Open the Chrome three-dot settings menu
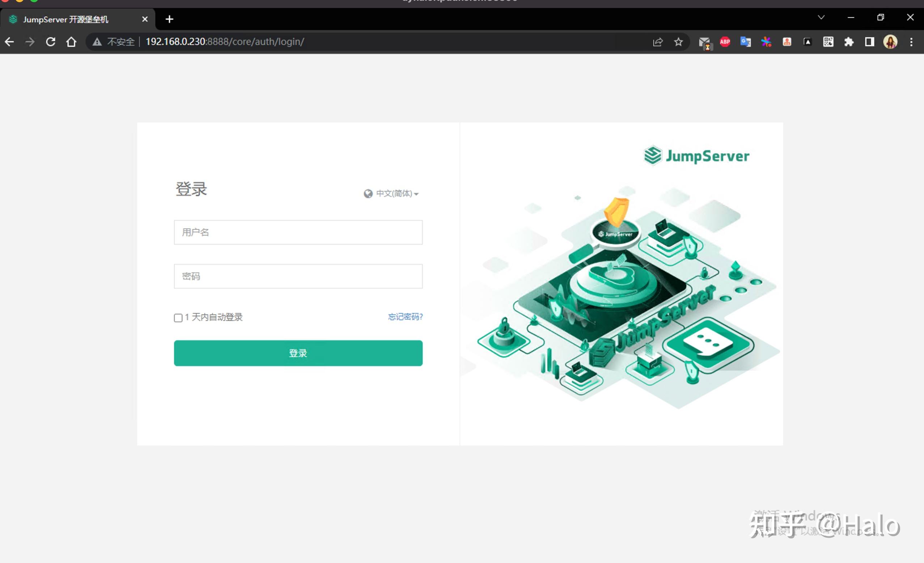Screen dimensions: 924x563 [912, 42]
